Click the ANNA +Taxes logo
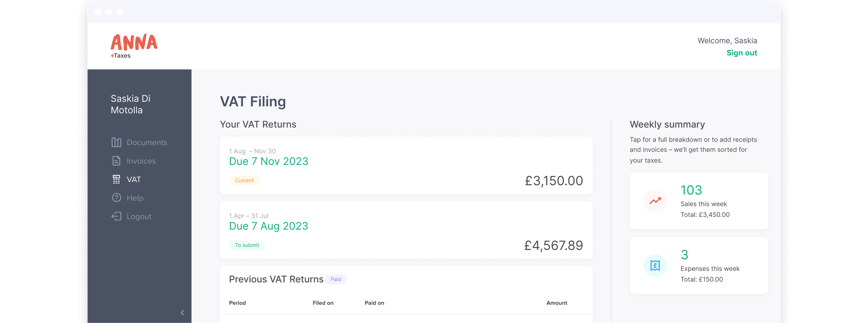Screen dimensions: 868x323 (x=134, y=45)
